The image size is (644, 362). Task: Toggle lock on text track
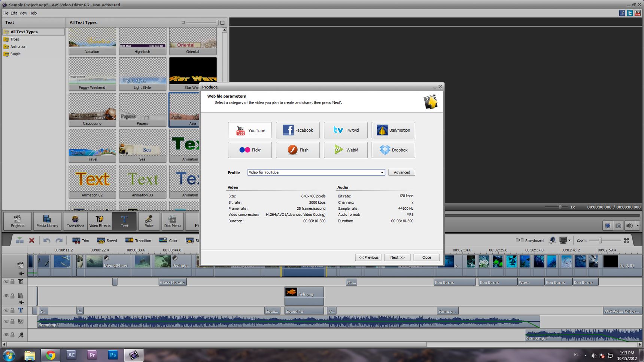coord(12,310)
